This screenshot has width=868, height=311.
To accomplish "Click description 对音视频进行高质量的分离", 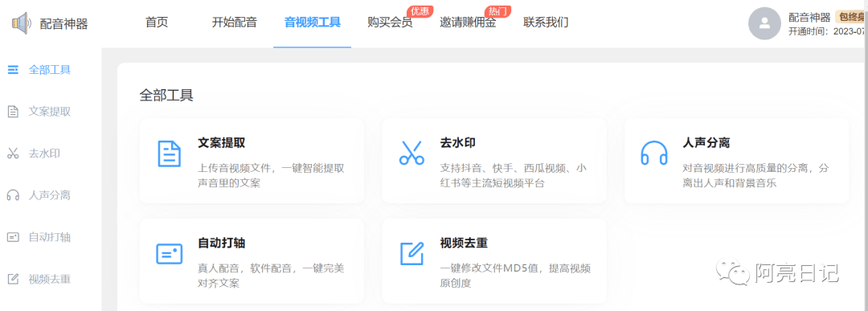I will [x=755, y=175].
